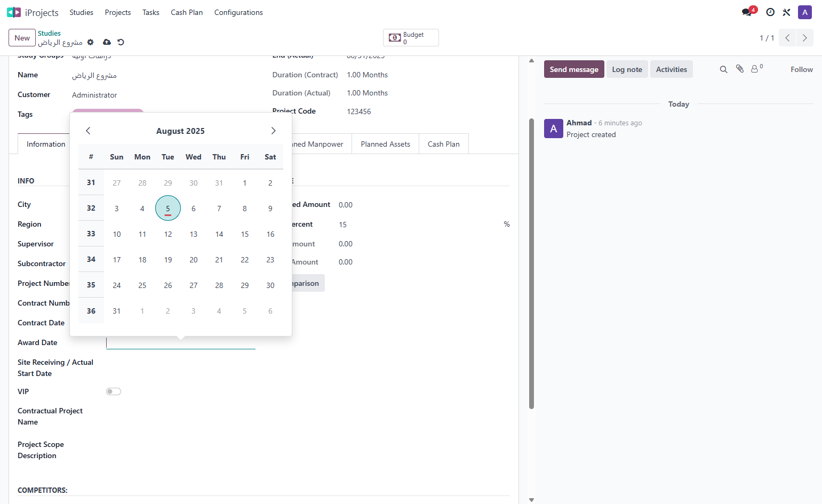Open the user avatar menu
The height and width of the screenshot is (504, 822).
click(805, 12)
